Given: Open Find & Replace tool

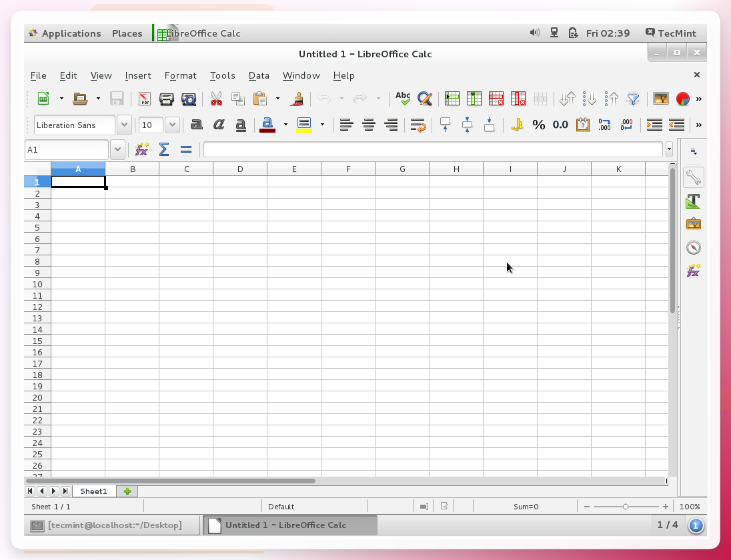Looking at the screenshot, I should (425, 99).
